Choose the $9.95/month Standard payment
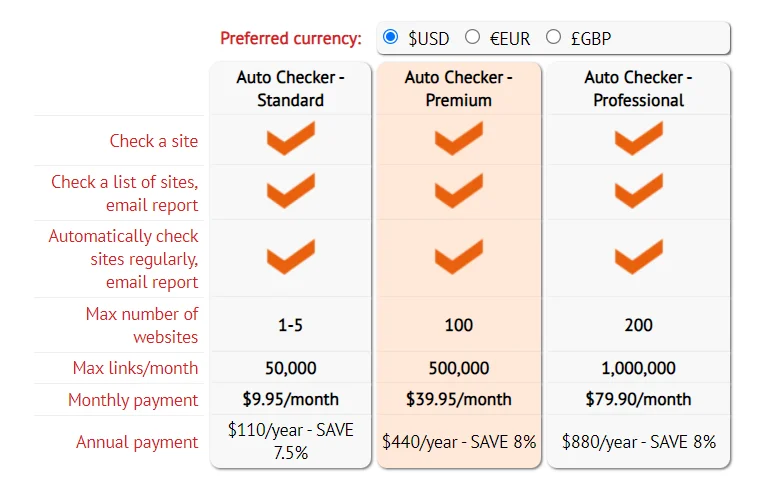This screenshot has width=767, height=490. [291, 399]
